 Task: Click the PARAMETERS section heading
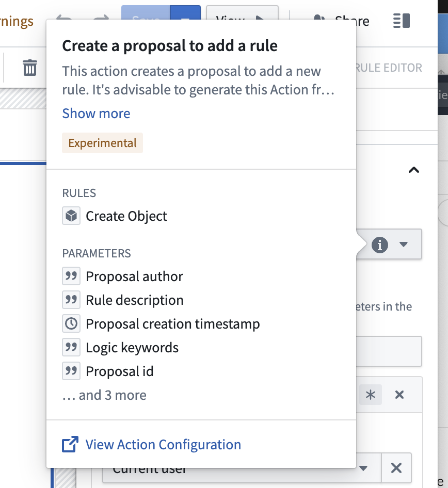coord(97,253)
